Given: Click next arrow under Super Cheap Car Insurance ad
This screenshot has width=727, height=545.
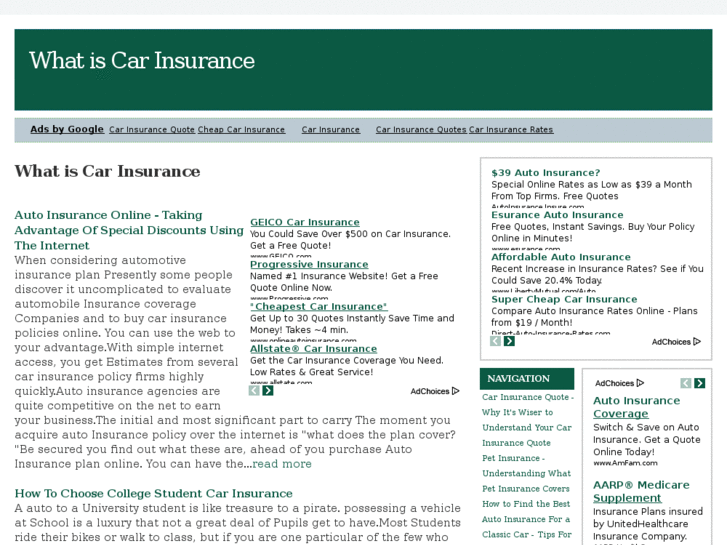Looking at the screenshot, I should tap(509, 341).
